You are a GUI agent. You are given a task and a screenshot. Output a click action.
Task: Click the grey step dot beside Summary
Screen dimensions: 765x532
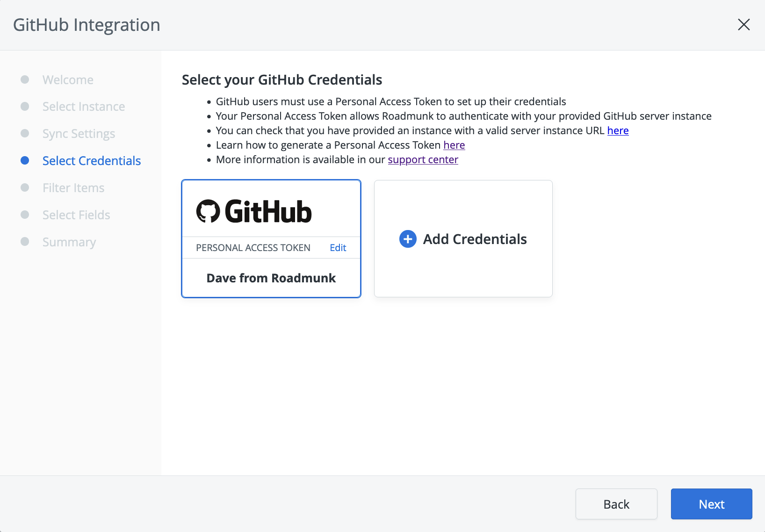pos(25,242)
